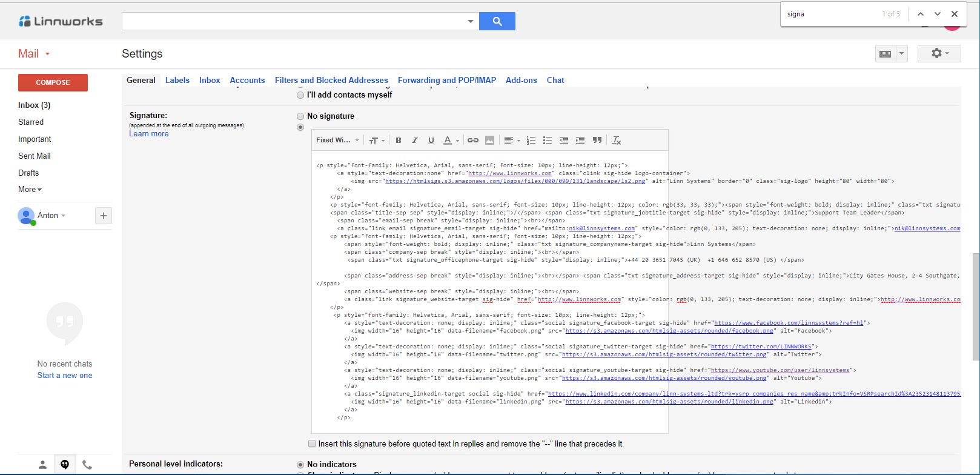Open the Drafts folder

tap(28, 173)
